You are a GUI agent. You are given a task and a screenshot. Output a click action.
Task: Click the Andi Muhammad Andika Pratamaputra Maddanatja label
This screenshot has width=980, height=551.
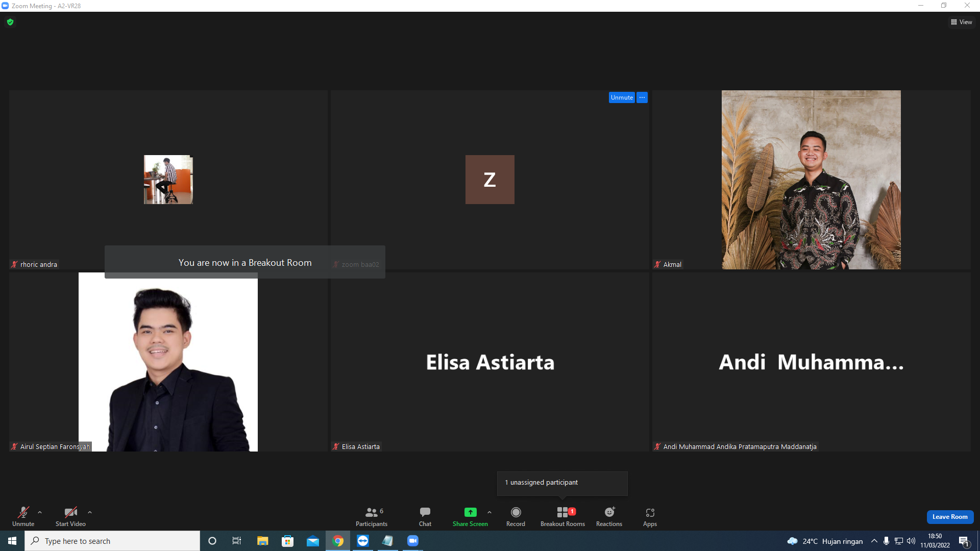tap(736, 446)
